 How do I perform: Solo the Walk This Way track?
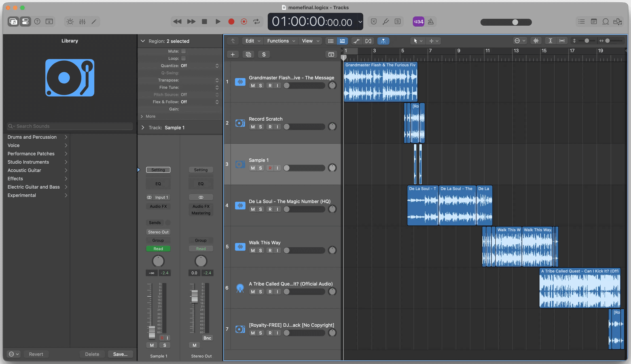click(260, 250)
